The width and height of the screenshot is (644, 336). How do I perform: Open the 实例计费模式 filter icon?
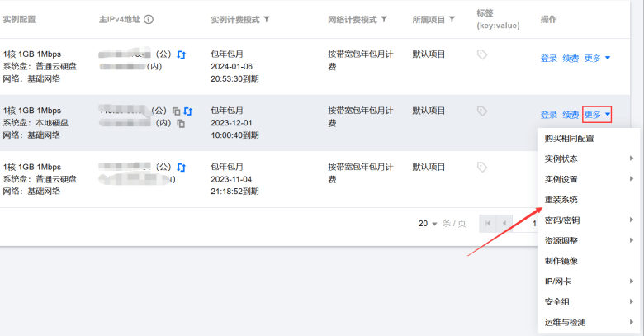point(267,19)
